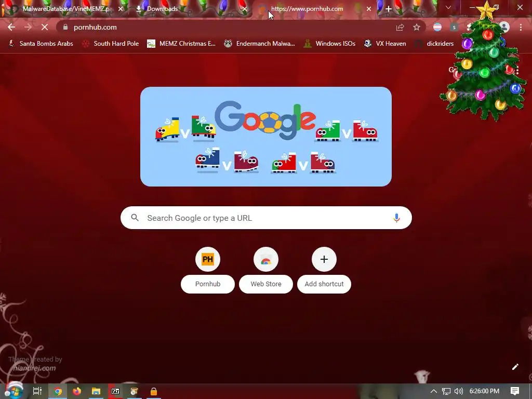The width and height of the screenshot is (532, 399).
Task: Open the PH shortcut tile
Action: click(x=208, y=270)
